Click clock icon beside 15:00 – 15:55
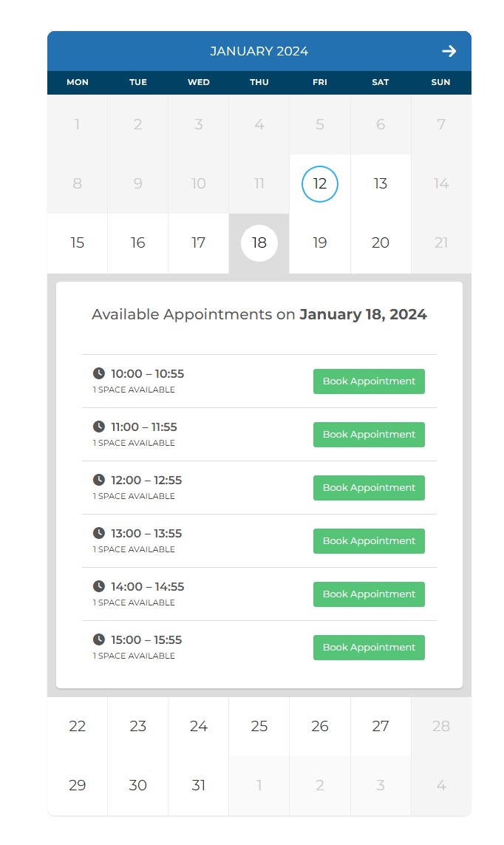This screenshot has width=504, height=845. coord(99,639)
